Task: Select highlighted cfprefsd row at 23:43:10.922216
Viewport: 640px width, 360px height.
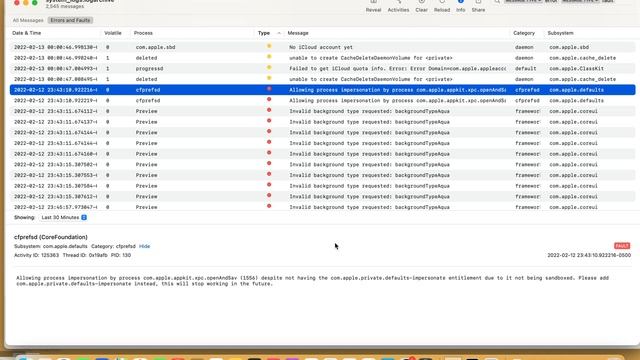Action: point(322,90)
